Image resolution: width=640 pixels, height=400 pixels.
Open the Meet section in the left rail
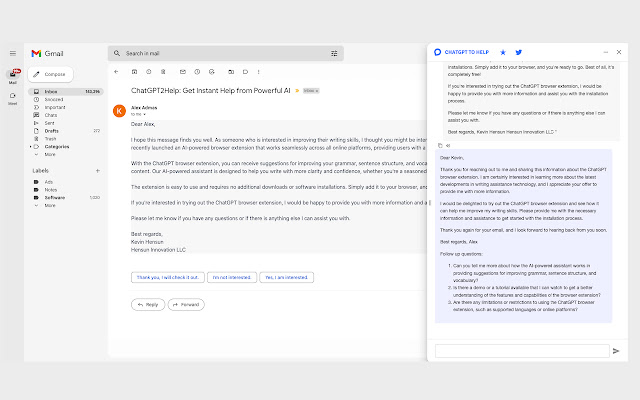point(13,98)
